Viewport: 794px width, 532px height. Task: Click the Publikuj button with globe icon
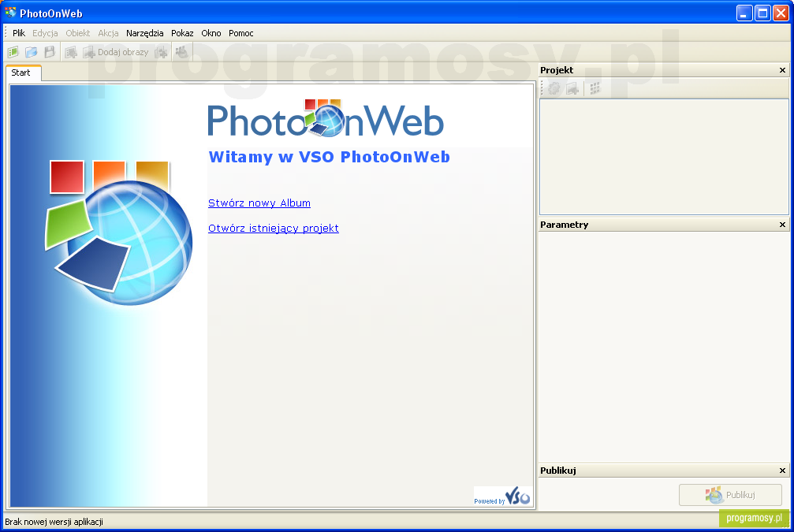(x=730, y=495)
